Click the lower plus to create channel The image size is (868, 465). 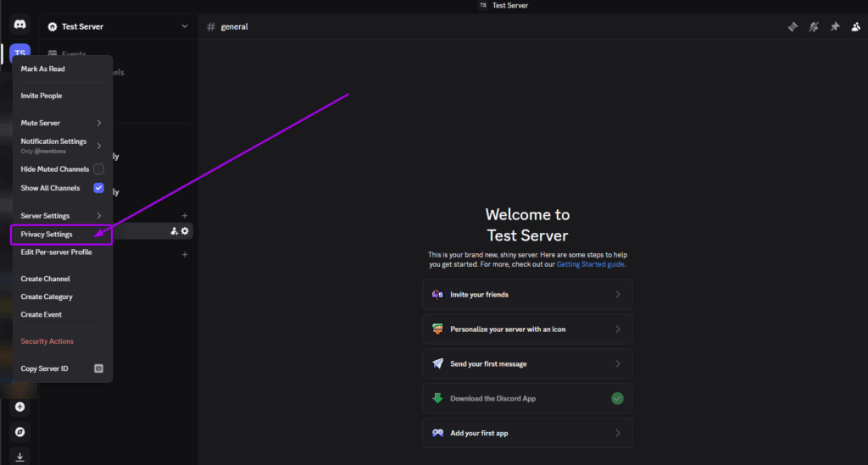click(185, 255)
